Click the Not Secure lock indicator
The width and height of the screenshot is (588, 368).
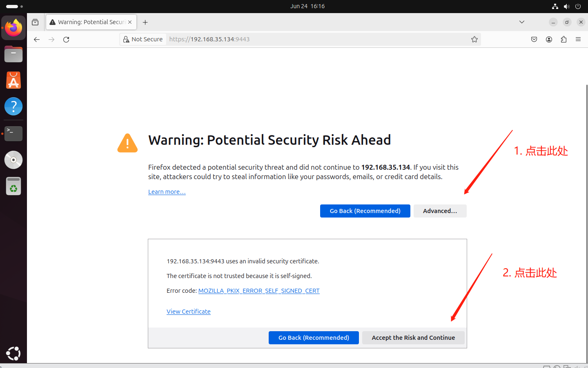coord(143,39)
